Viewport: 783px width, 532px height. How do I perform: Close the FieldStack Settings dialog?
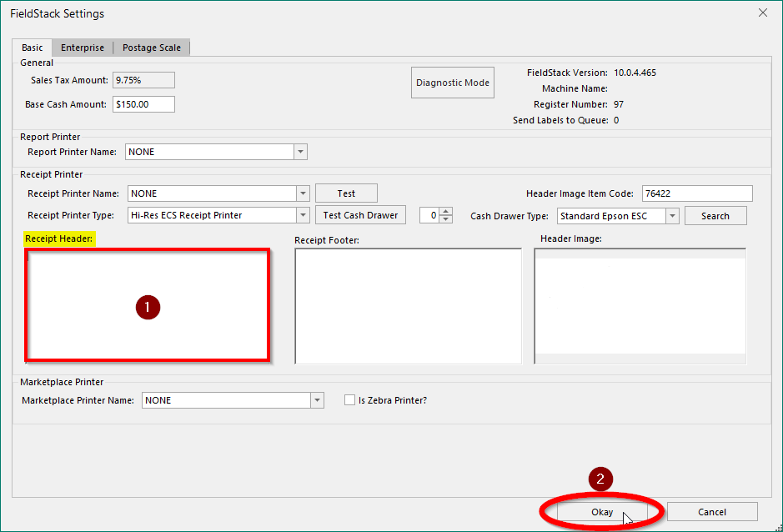point(762,13)
